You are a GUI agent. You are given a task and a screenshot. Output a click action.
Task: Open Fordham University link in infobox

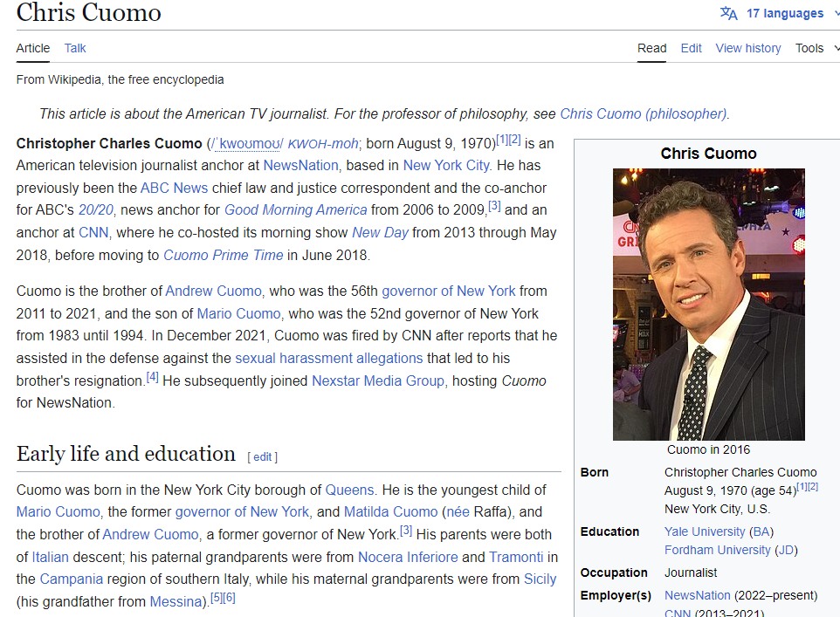coord(718,550)
